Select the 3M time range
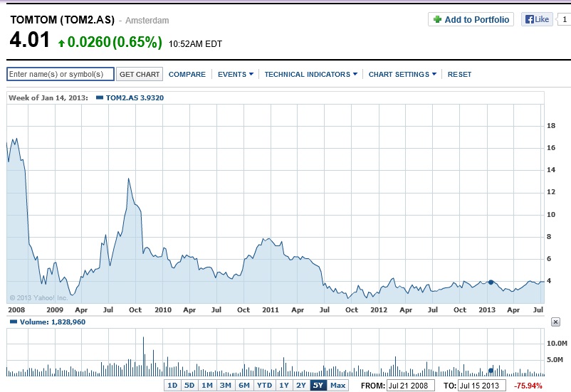Screen dimensions: 571x392 point(226,385)
